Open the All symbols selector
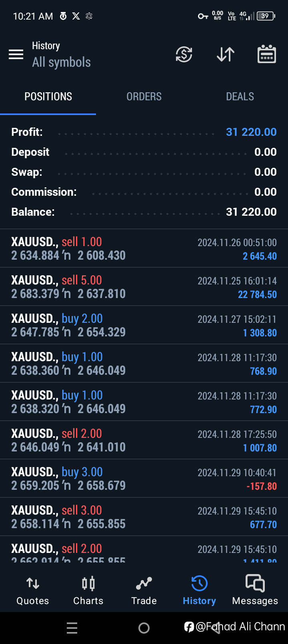This screenshot has width=288, height=644. (x=62, y=62)
